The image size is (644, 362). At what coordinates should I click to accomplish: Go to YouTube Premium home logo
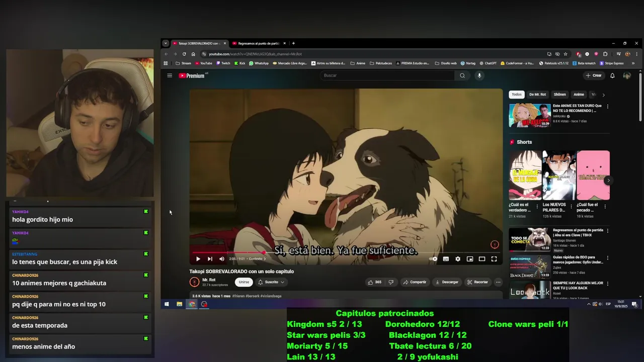point(192,75)
